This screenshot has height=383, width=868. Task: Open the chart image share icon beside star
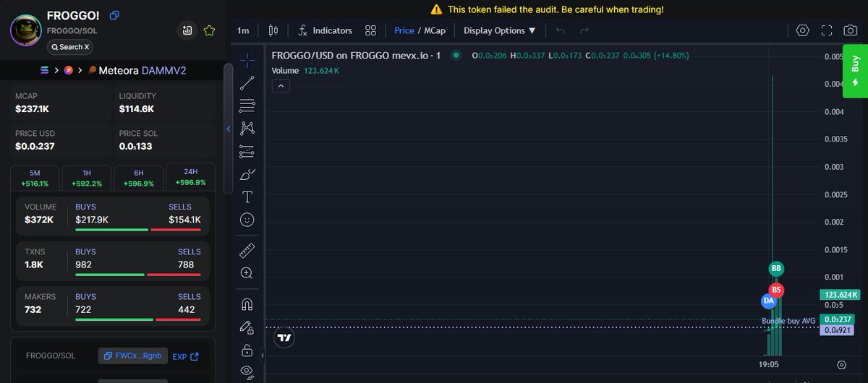pyautogui.click(x=187, y=30)
